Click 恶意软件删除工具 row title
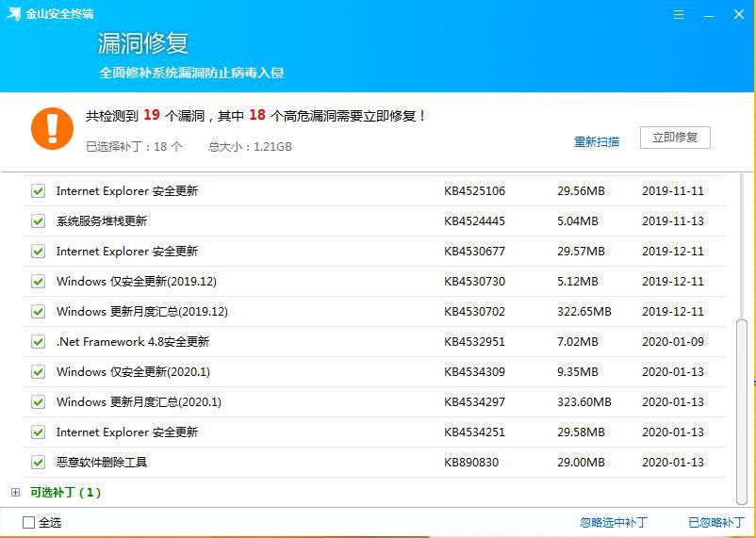Viewport: 756px width, 538px height. click(102, 463)
